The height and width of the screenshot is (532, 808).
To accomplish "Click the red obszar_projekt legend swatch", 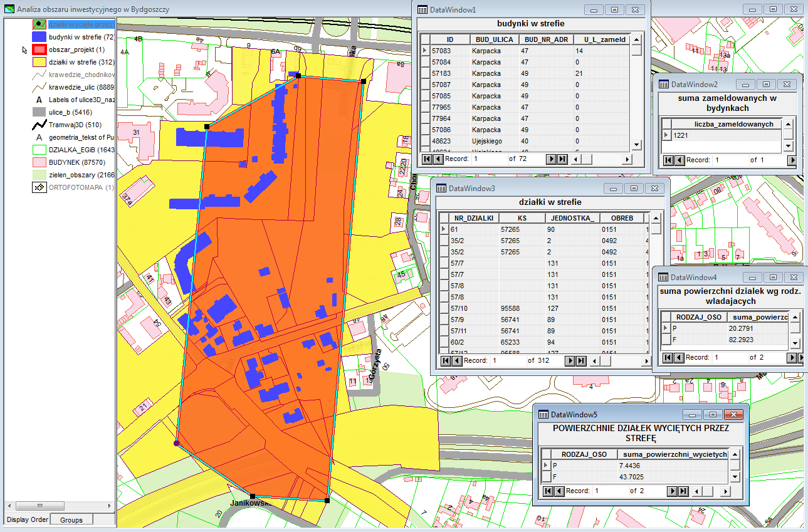I will [x=39, y=50].
